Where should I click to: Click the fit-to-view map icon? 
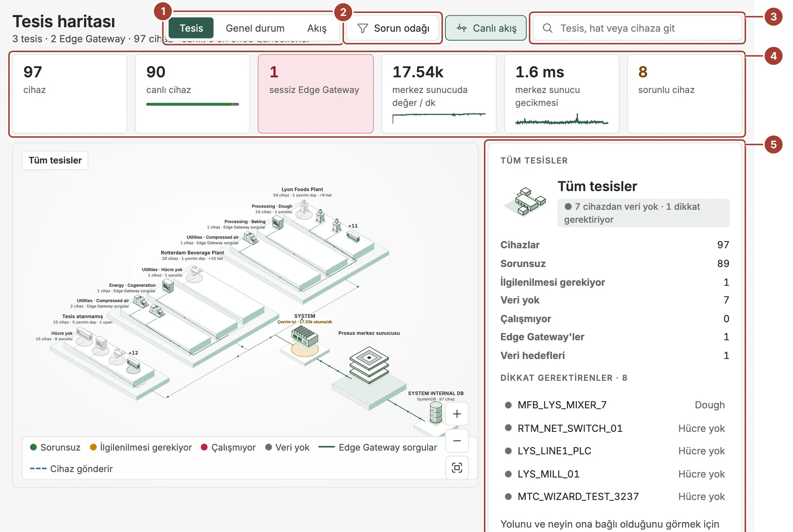[x=457, y=468]
